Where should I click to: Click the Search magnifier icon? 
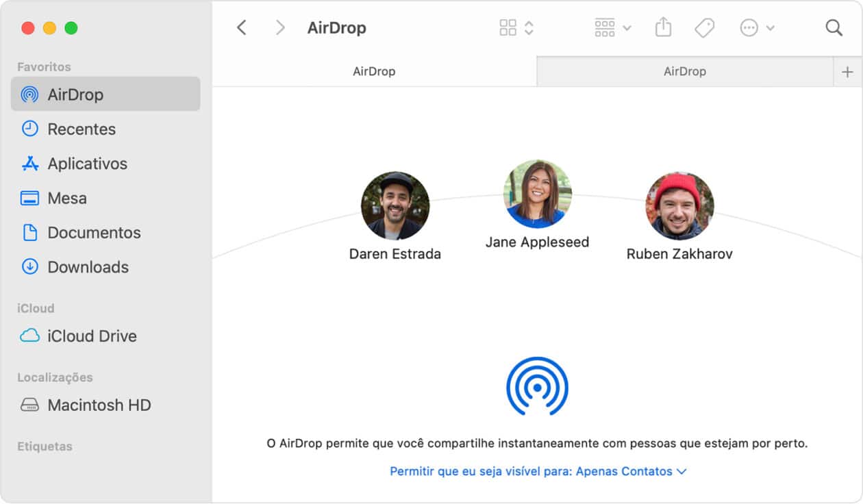(x=834, y=27)
